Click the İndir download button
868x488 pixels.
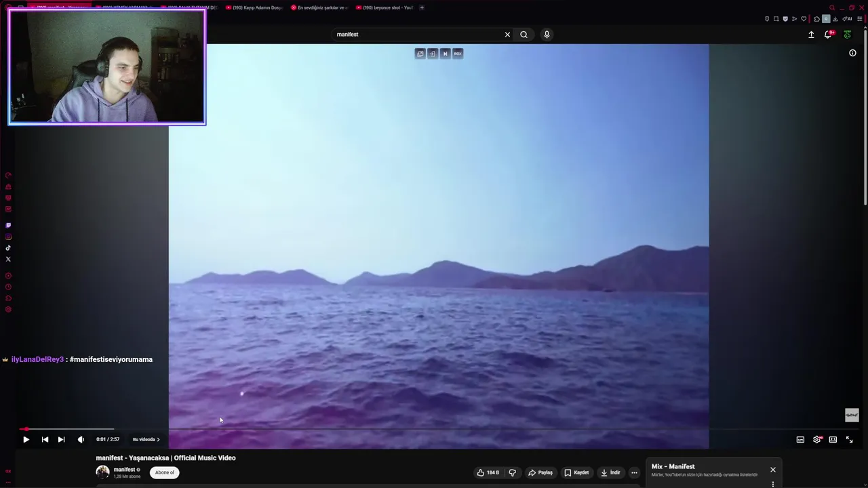click(x=610, y=472)
